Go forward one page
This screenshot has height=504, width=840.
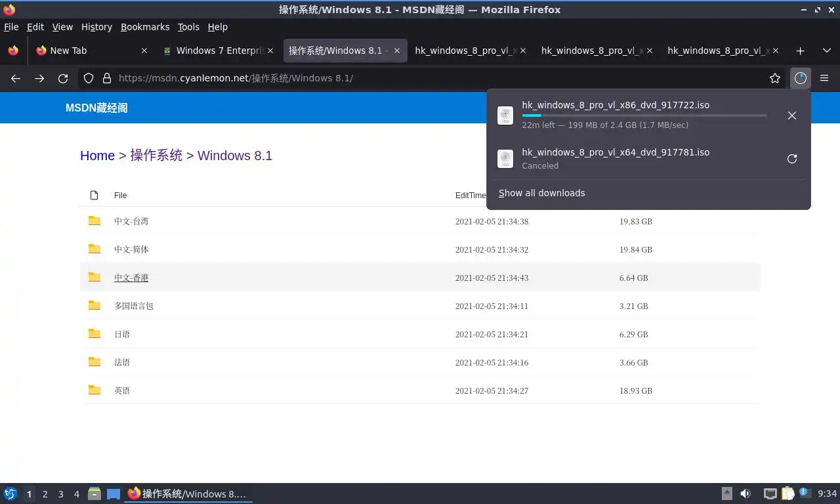[39, 78]
